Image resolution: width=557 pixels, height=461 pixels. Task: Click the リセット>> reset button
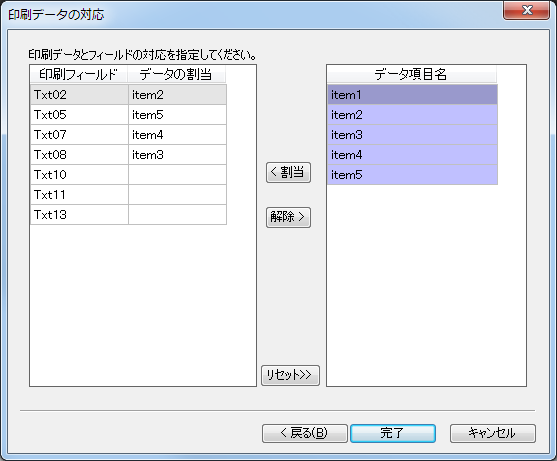290,375
